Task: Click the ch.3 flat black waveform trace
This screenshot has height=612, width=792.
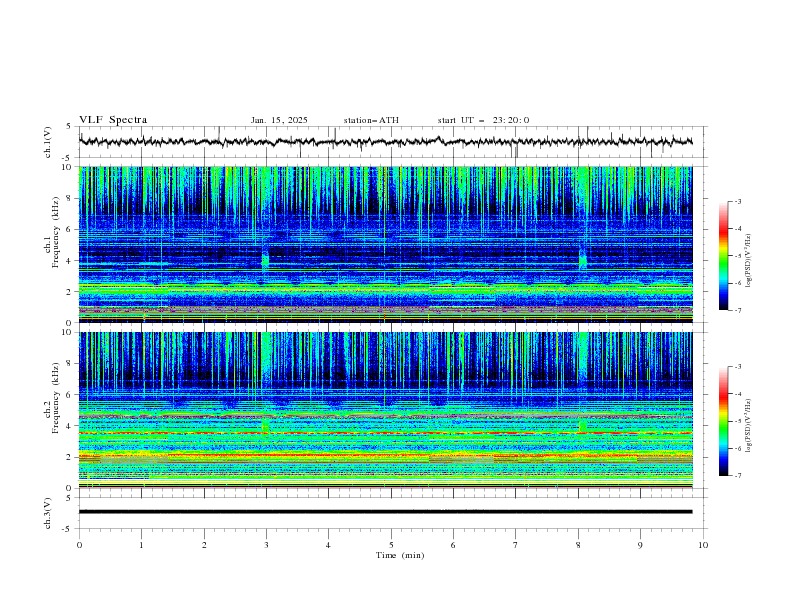Action: tap(385, 512)
